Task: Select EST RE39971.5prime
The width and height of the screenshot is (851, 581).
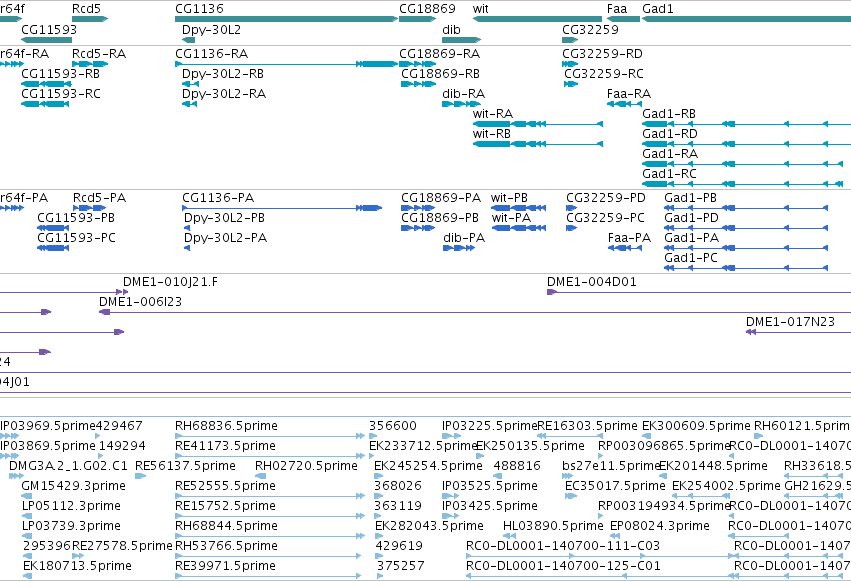Action: pos(268,576)
